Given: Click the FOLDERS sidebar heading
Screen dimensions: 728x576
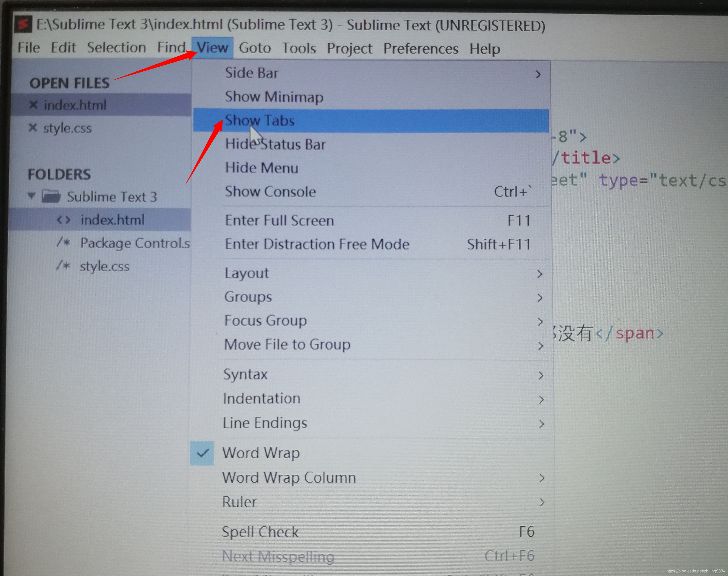Looking at the screenshot, I should pos(59,174).
